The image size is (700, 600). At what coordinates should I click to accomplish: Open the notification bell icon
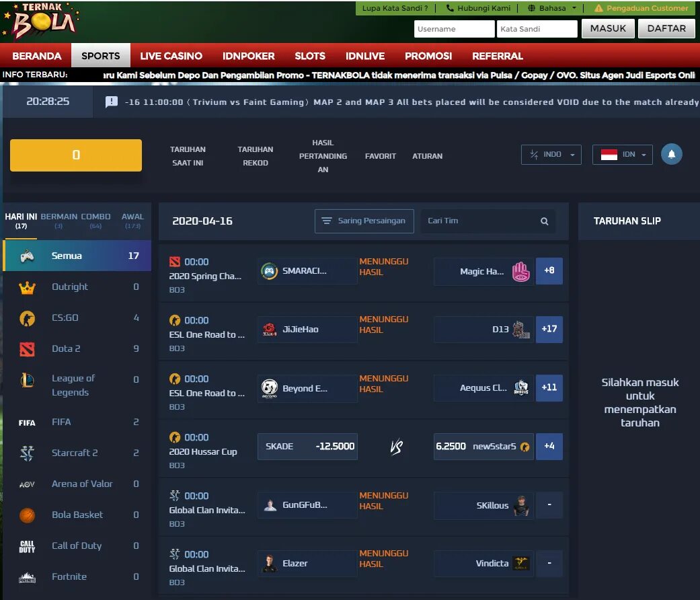coord(672,155)
